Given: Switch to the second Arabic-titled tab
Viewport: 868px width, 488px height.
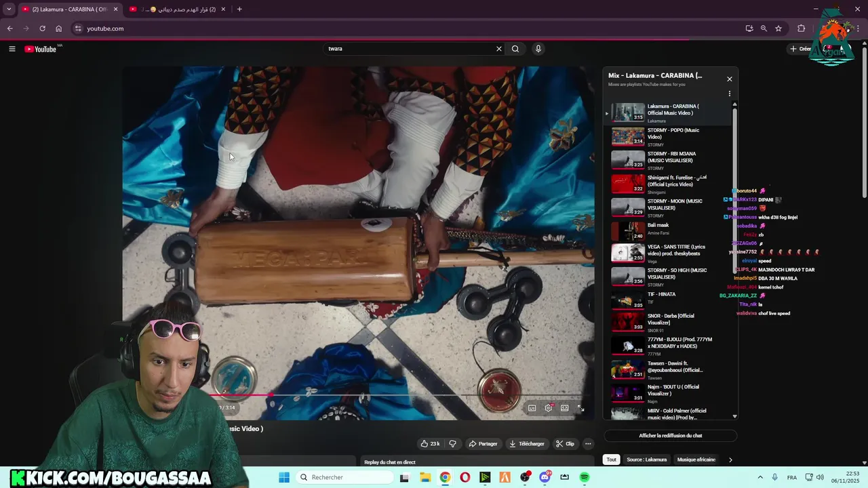Looking at the screenshot, I should (178, 9).
